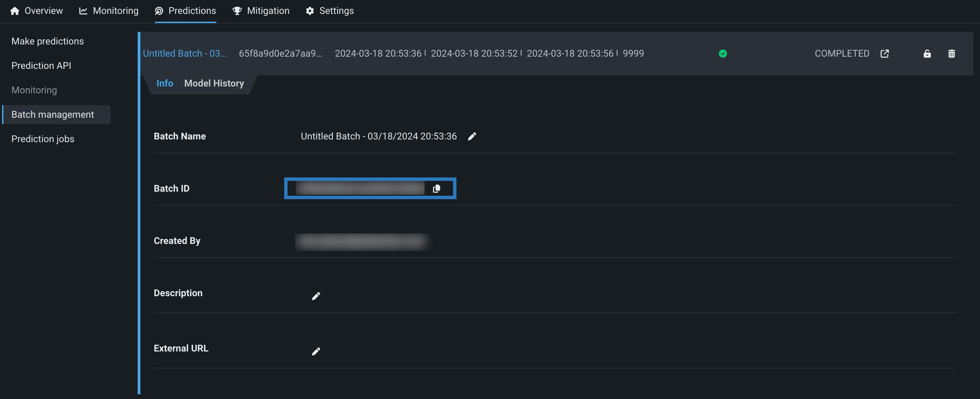The width and height of the screenshot is (980, 399).
Task: Click the External URL edit pencil icon
Action: [x=316, y=351]
